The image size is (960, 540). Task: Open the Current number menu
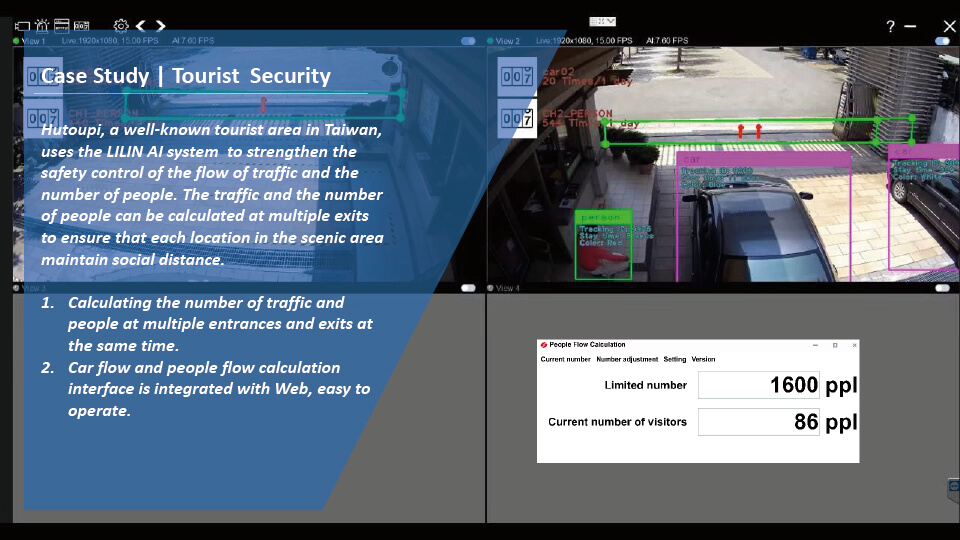click(565, 359)
